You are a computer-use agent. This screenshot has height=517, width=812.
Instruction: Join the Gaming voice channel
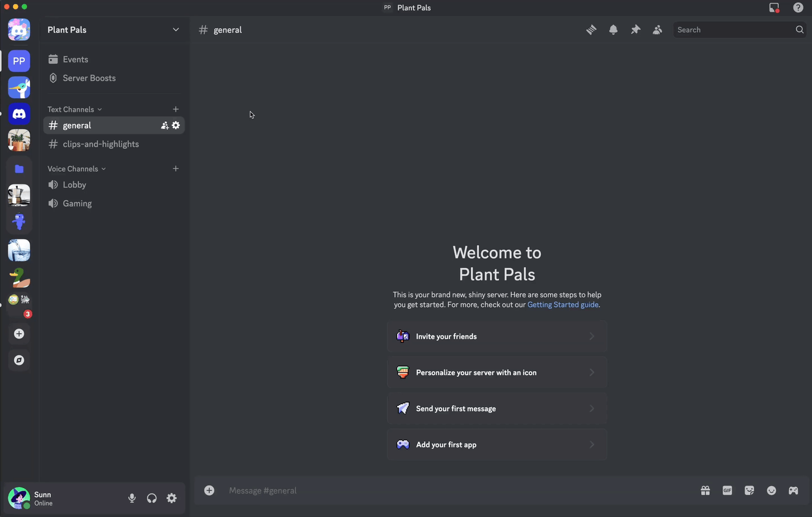[114, 203]
